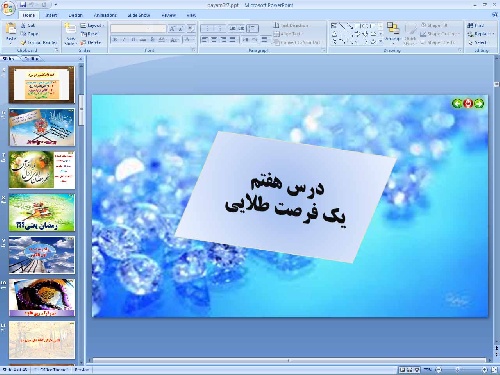Switch to Slide Sorter view in status bar
Image resolution: width=500 pixels, height=375 pixels.
pyautogui.click(x=410, y=370)
